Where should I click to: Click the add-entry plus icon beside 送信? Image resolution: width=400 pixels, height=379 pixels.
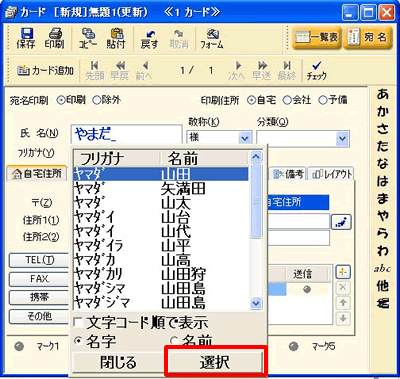pyautogui.click(x=343, y=272)
